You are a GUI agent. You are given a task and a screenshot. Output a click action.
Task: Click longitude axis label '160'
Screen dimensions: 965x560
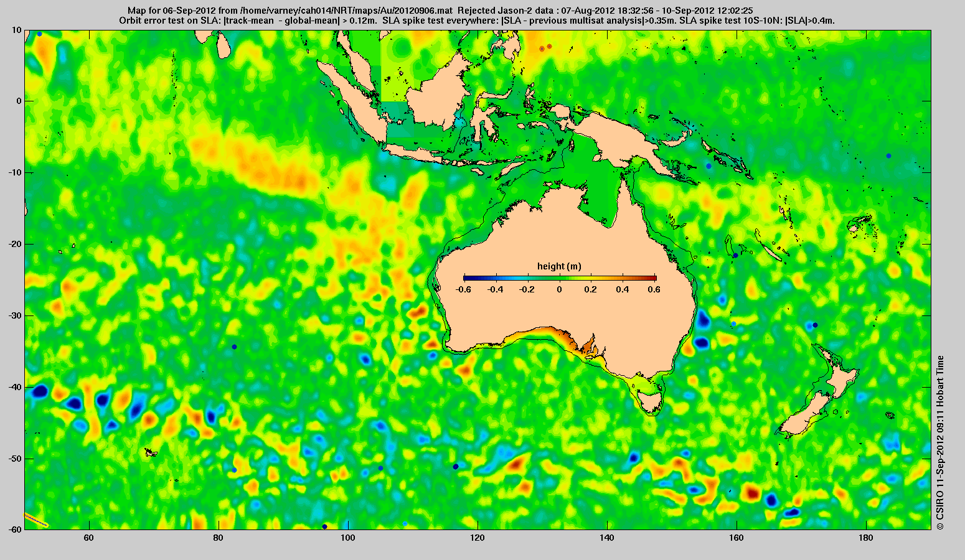click(737, 538)
